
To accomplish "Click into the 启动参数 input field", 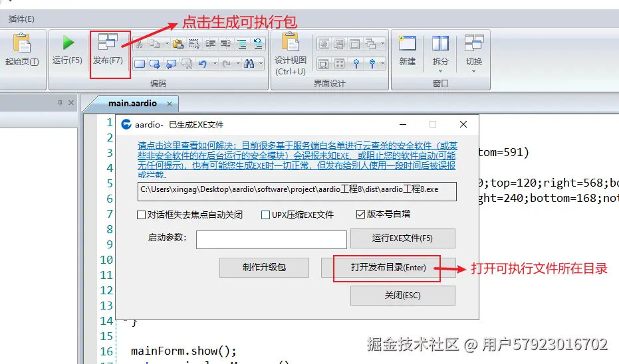I will tap(271, 240).
